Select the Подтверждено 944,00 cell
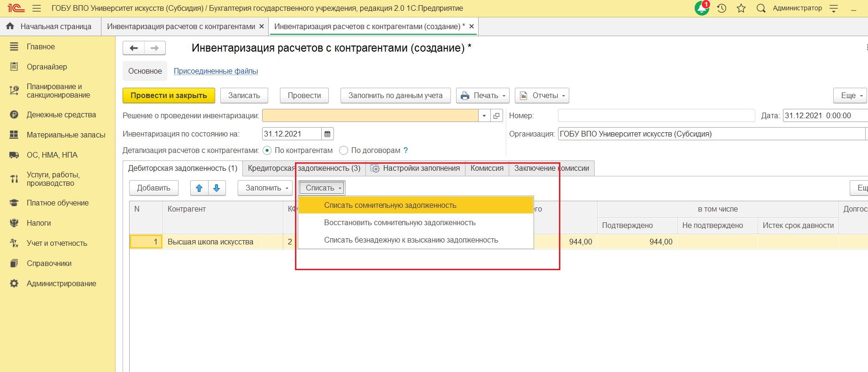This screenshot has height=372, width=868. click(637, 242)
